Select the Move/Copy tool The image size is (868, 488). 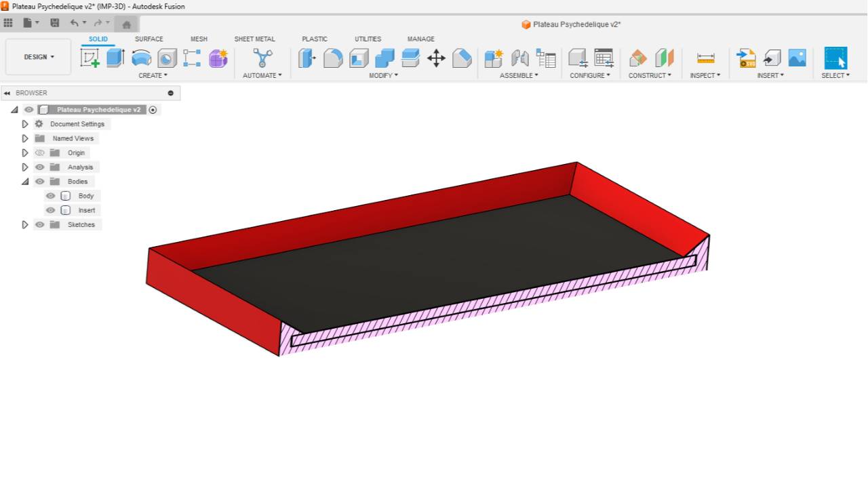pos(436,58)
